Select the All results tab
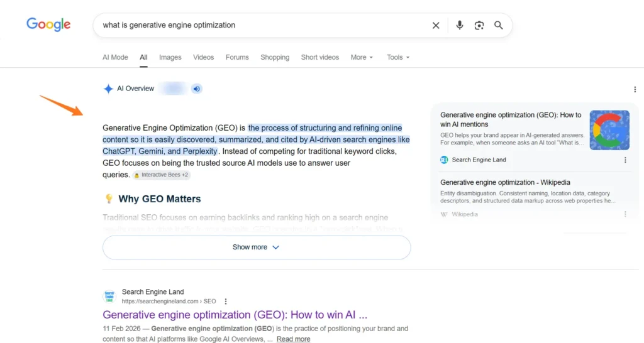This screenshot has width=644, height=343. tap(143, 57)
